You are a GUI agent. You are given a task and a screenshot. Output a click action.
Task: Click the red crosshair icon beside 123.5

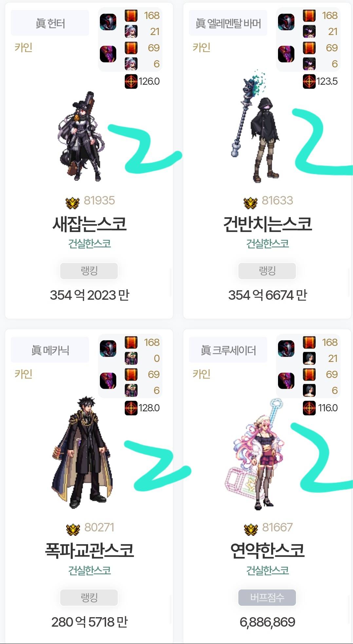(309, 81)
